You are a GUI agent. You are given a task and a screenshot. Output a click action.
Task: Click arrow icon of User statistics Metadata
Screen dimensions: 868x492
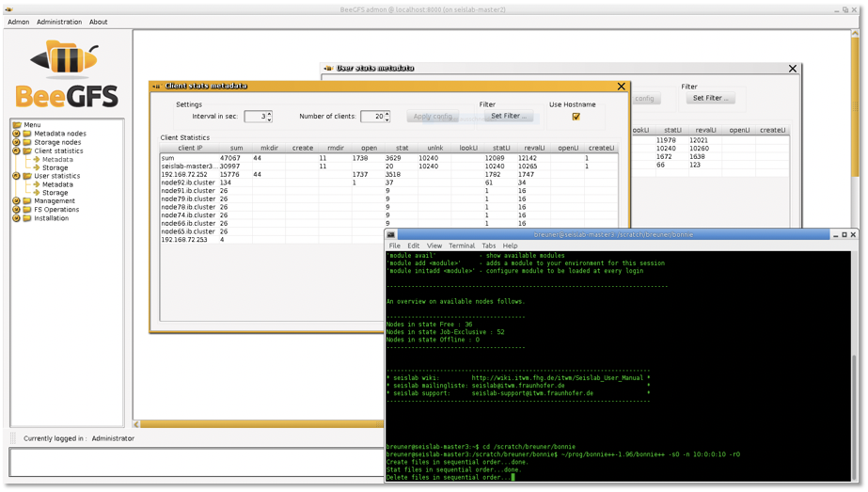37,184
